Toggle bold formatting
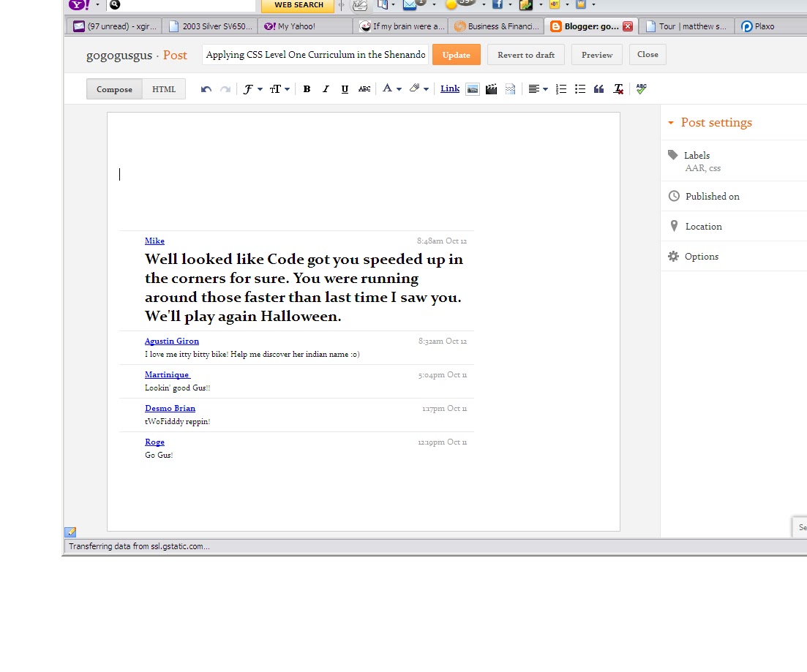The image size is (807, 672). tap(307, 89)
